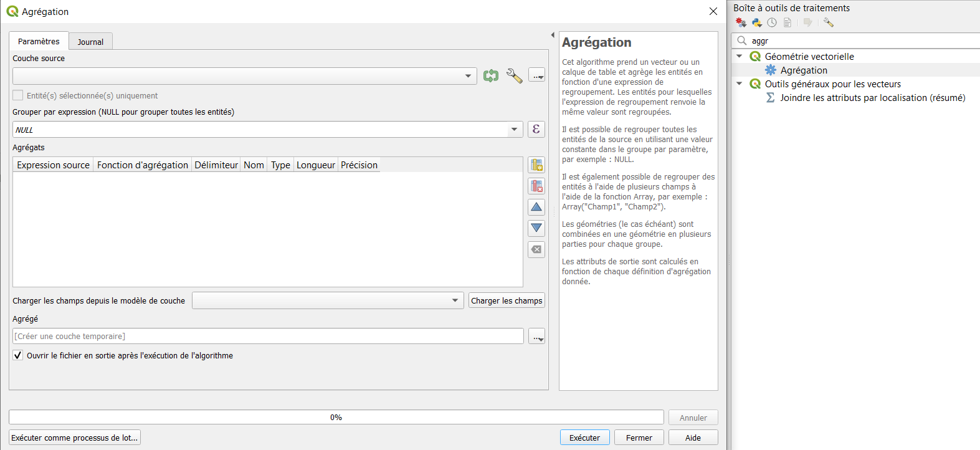Browse for source layer with ellipsis button
Image resolution: width=980 pixels, height=450 pixels.
536,76
